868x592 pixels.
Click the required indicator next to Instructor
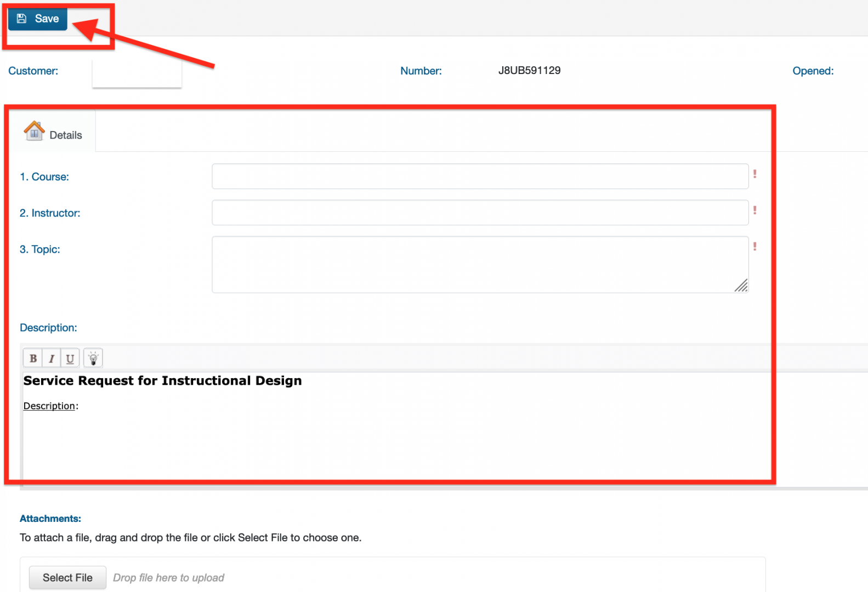(755, 210)
